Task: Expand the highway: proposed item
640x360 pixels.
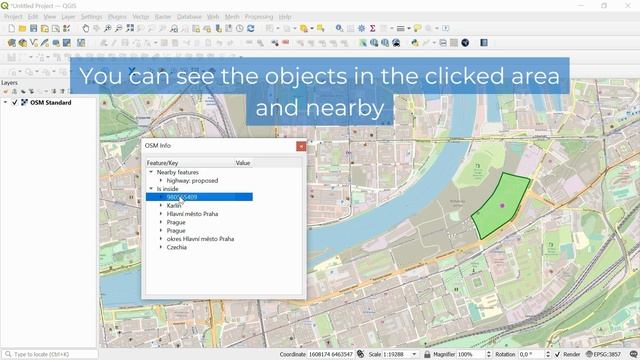Action: (161, 180)
